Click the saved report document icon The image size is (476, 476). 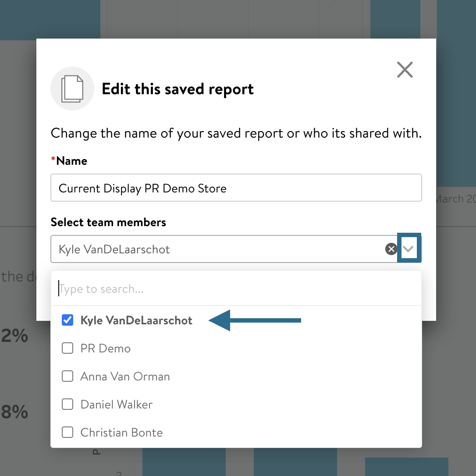(x=72, y=89)
